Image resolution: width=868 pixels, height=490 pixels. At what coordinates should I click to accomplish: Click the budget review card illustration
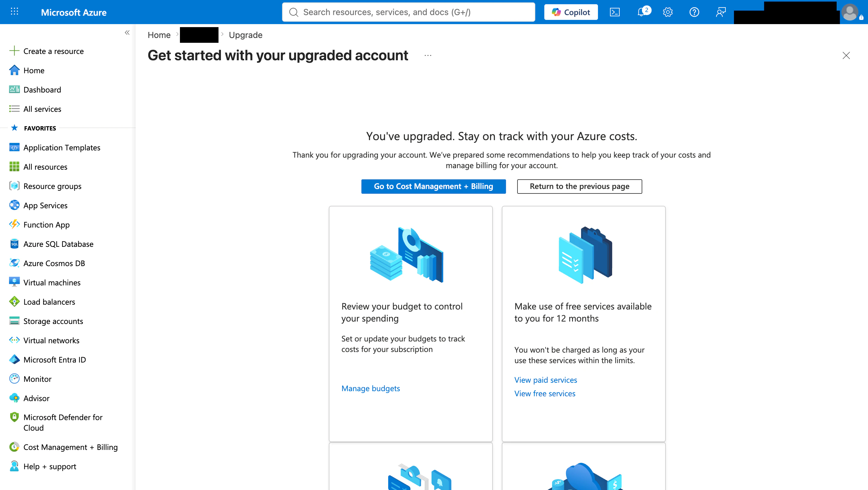click(x=406, y=254)
